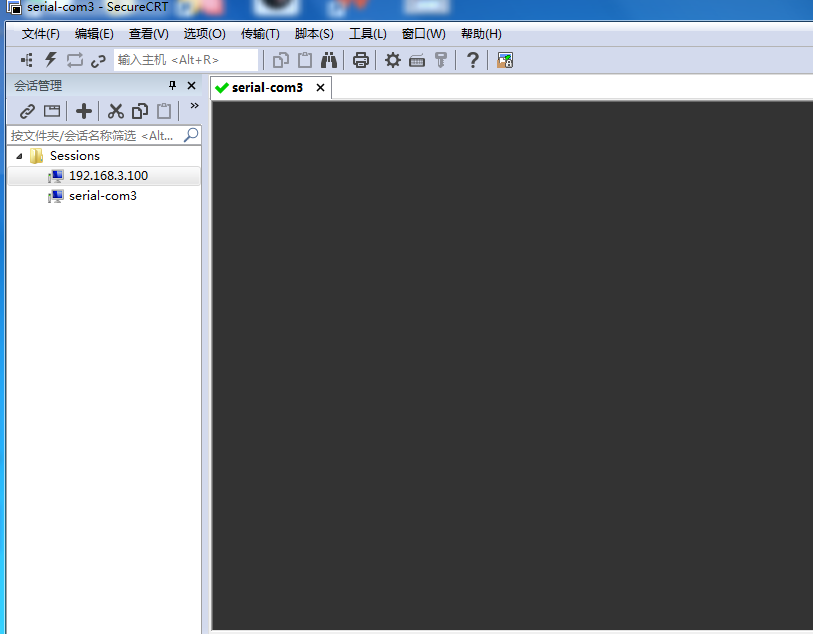The image size is (813, 634).
Task: Click the SecureCRT title bar icon
Action: click(14, 7)
